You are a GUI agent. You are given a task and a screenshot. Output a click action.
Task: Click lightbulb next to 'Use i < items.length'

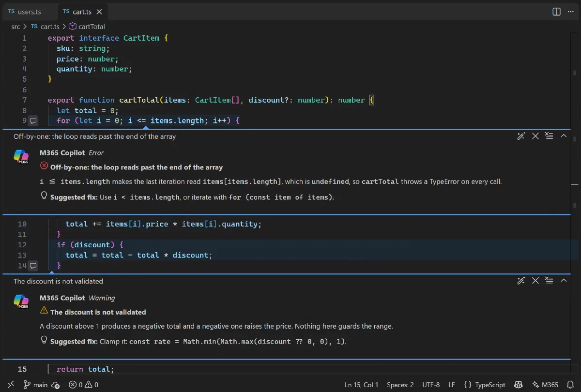tap(44, 196)
